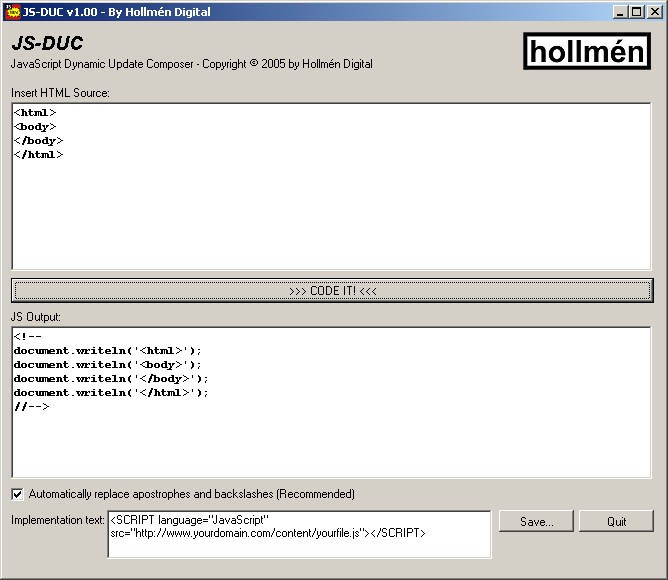Open the Save... dialog
Screen dimensions: 668x580
[x=536, y=521]
